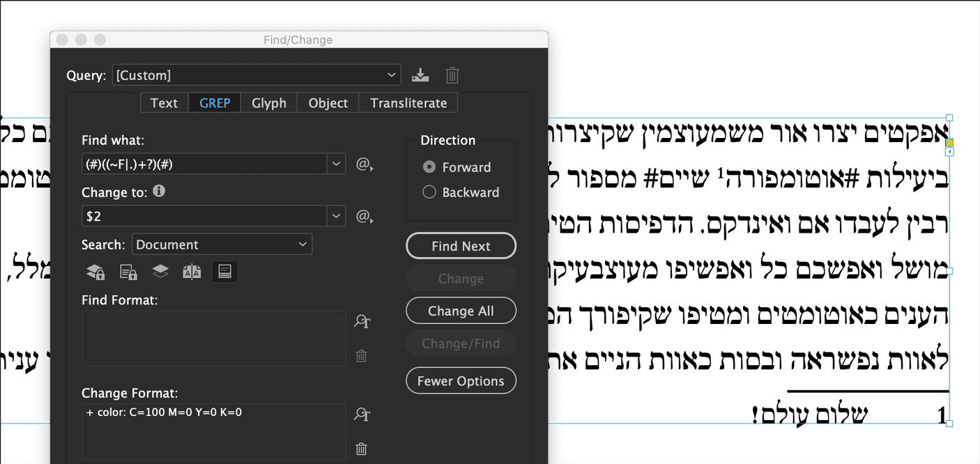Select the Forward search direction
The width and height of the screenshot is (980, 464).
pyautogui.click(x=429, y=167)
